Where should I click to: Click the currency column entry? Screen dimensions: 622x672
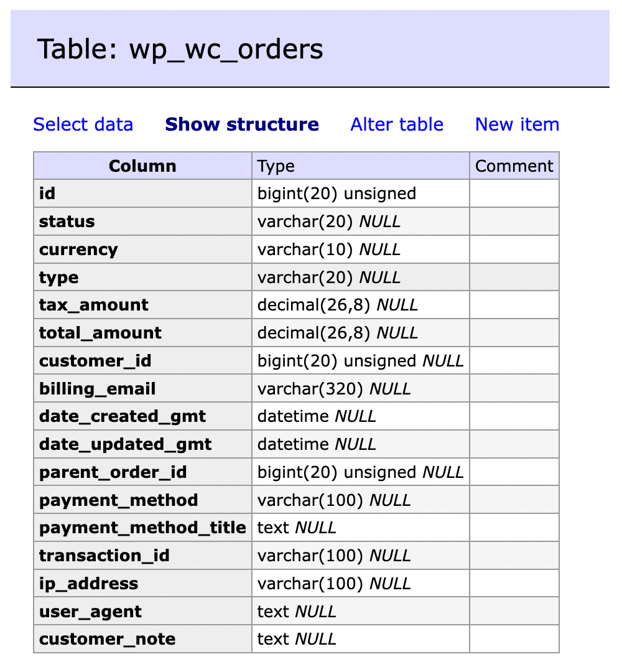(x=78, y=249)
